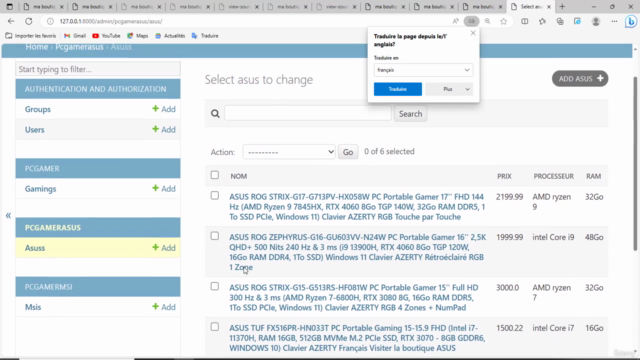640x360 pixels.
Task: Check the ASUS ROG ZEPHYRUS-G16 row checkbox
Action: point(215,236)
